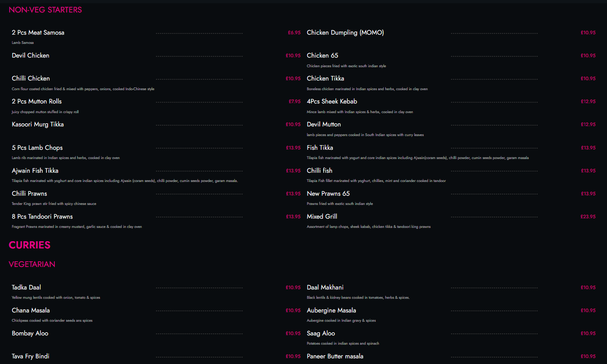The height and width of the screenshot is (364, 607).
Task: Choose the Aubergine Masala dish
Action: click(x=331, y=310)
